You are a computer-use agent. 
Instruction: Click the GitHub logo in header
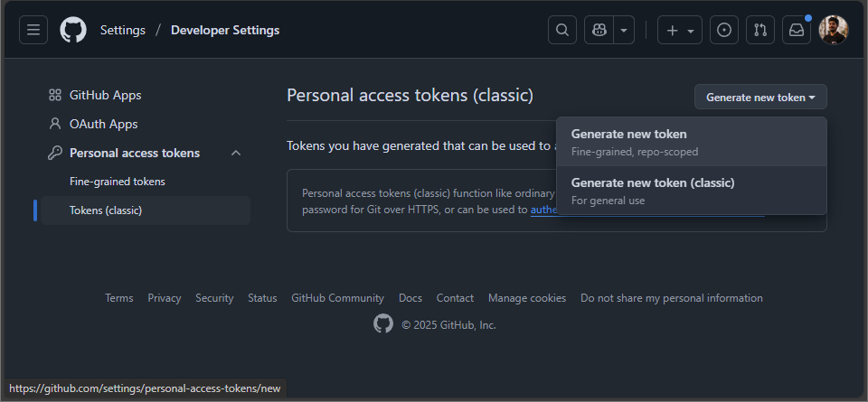point(73,30)
